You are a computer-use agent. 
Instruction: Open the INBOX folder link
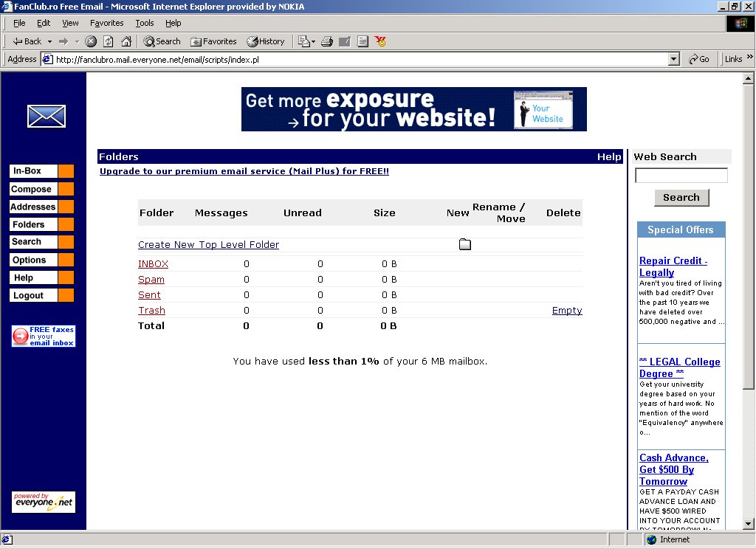pos(153,264)
